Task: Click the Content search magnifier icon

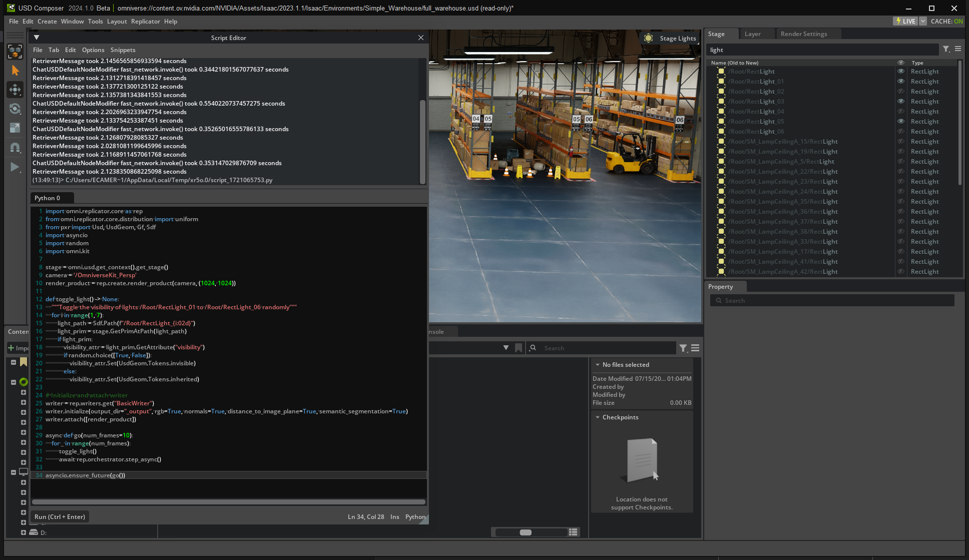Action: tap(533, 348)
